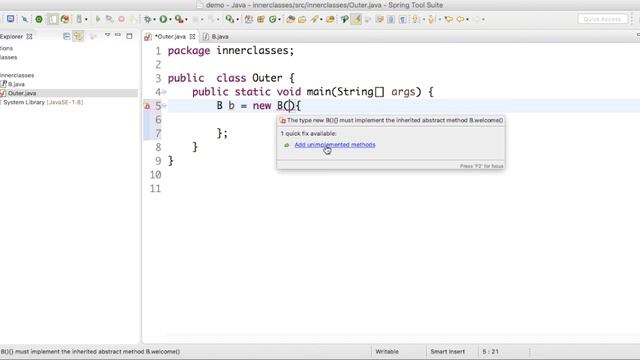Click the Resume green play icon

[98, 19]
